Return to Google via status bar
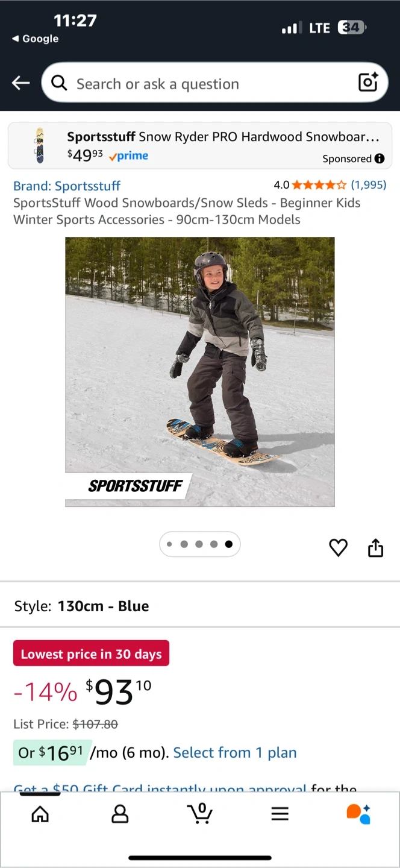Screen dimensions: 400x868 click(x=35, y=39)
